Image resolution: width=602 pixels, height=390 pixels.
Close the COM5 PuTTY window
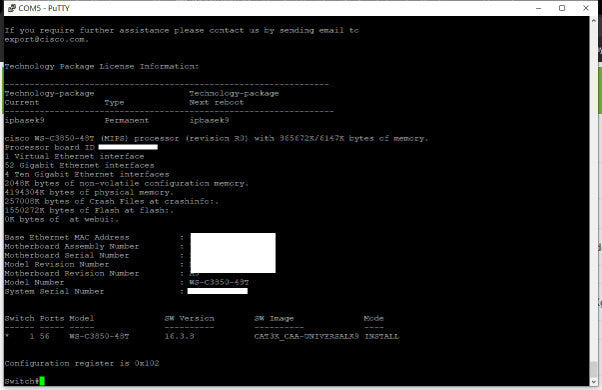[x=586, y=8]
